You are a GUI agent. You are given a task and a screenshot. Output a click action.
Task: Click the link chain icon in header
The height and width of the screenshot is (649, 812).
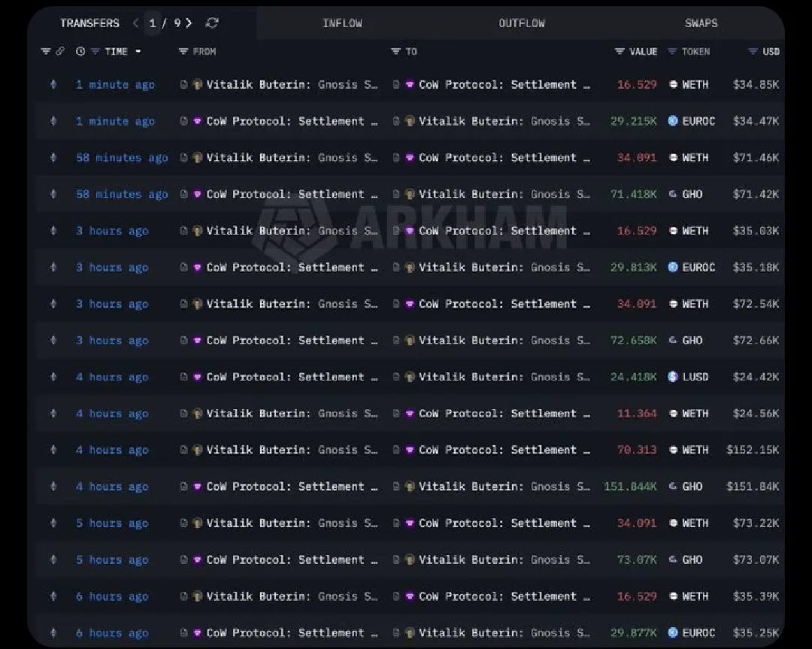click(60, 52)
